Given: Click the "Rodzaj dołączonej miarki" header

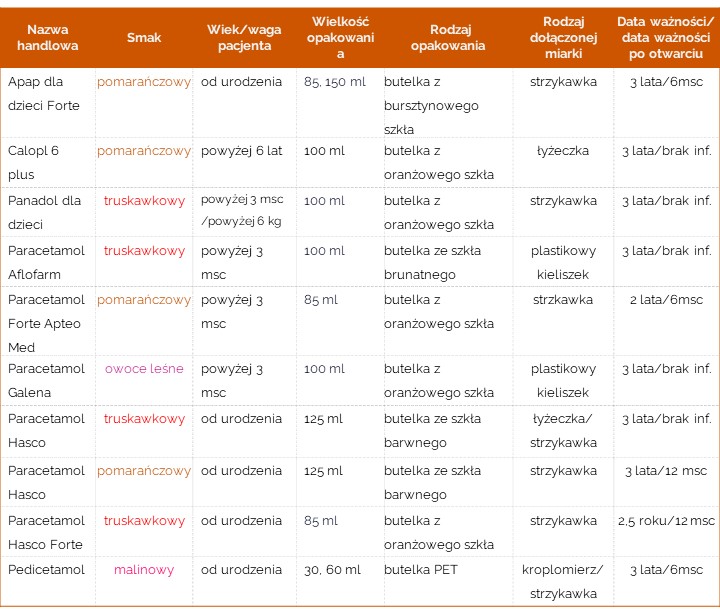Looking at the screenshot, I should [x=563, y=37].
